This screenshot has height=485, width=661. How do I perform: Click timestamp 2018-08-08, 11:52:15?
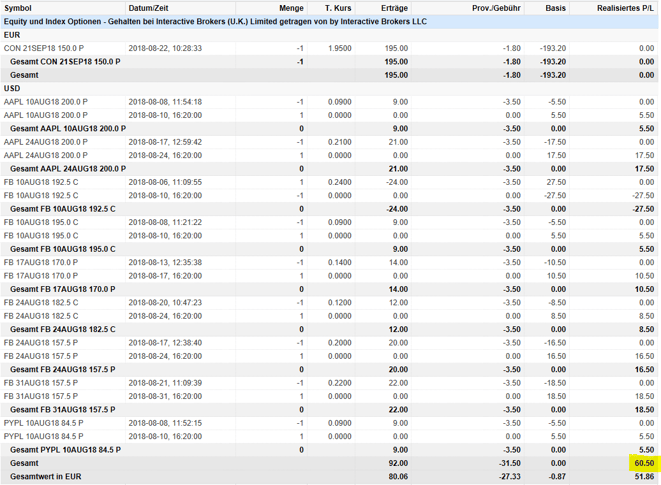pos(165,423)
